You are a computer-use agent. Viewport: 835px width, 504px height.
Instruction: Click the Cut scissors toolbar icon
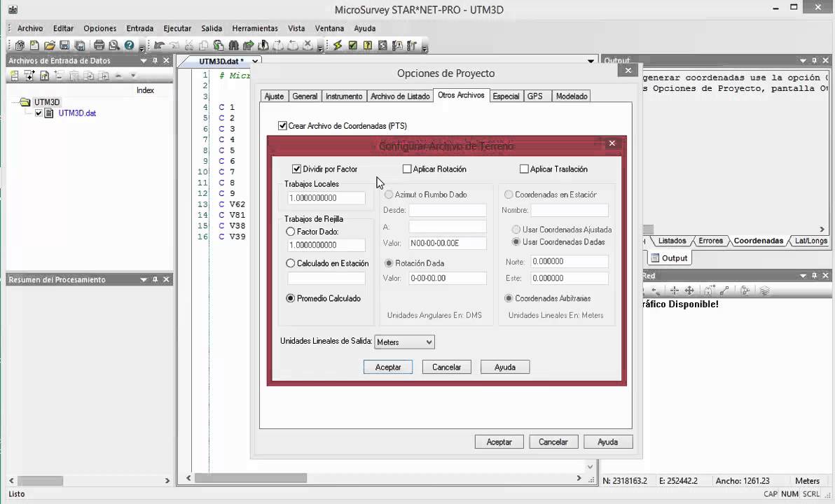click(188, 45)
